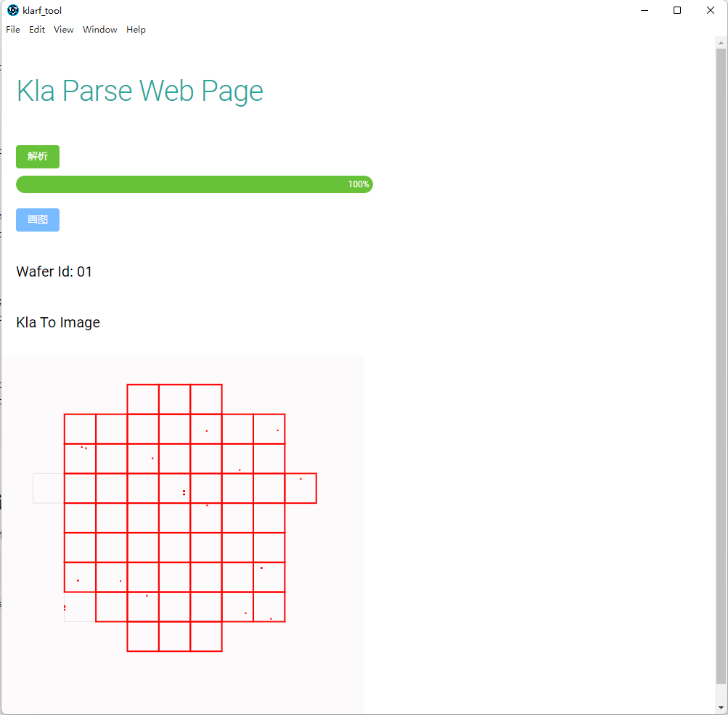Click the scrollbar down arrow
This screenshot has height=715, width=728.
[x=721, y=708]
